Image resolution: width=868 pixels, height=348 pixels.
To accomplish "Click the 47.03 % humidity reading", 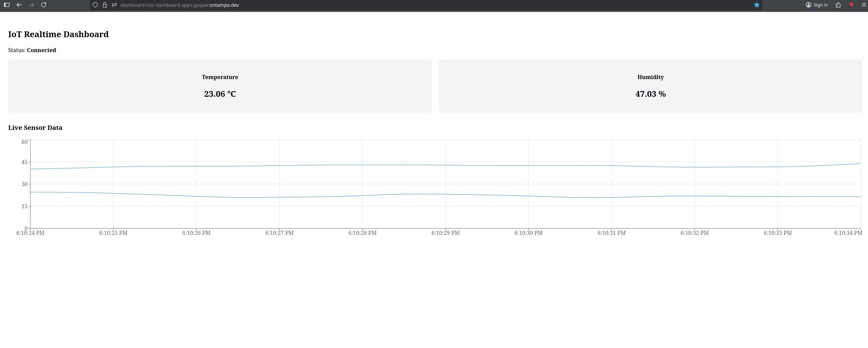I will (x=650, y=94).
